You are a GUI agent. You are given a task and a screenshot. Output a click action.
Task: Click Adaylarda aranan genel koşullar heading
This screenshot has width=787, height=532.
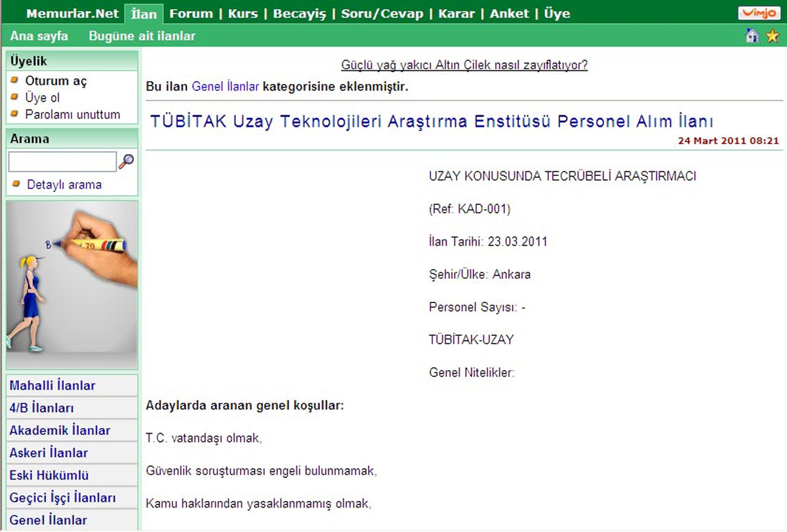(x=245, y=405)
